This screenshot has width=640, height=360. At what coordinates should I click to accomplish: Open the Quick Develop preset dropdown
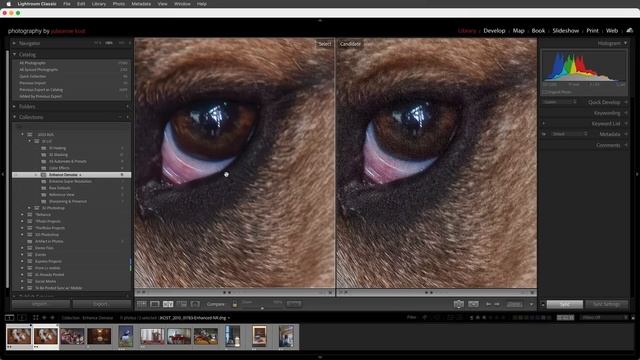point(560,102)
